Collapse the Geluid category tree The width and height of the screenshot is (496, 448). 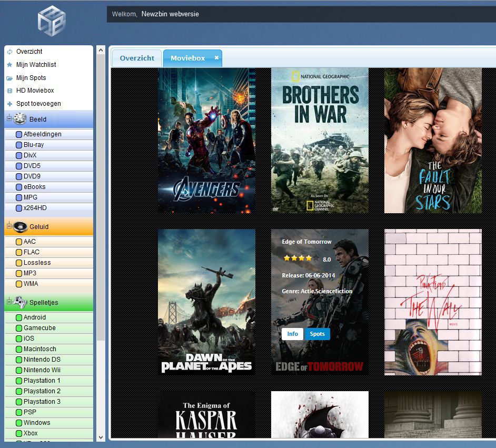pyautogui.click(x=9, y=226)
